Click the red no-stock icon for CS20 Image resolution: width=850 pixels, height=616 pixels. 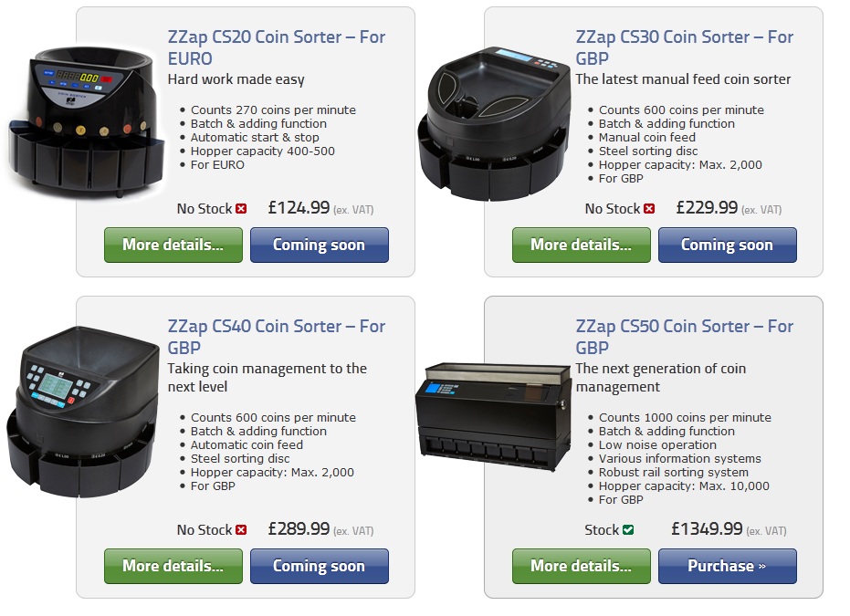241,209
